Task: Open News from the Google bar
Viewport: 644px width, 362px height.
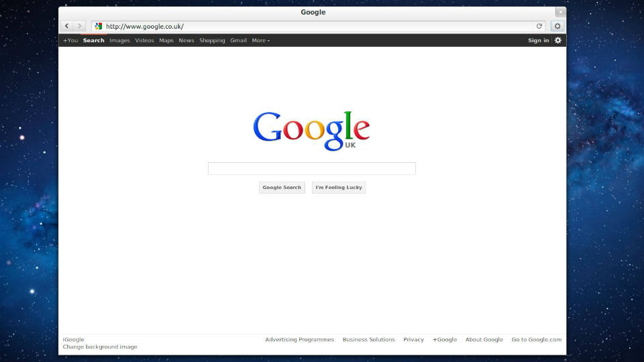Action: [186, 40]
